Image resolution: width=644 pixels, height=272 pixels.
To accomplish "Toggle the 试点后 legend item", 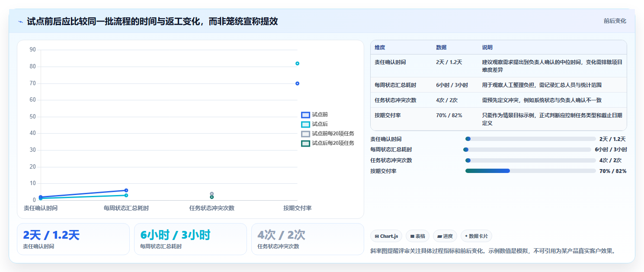I will tap(314, 124).
